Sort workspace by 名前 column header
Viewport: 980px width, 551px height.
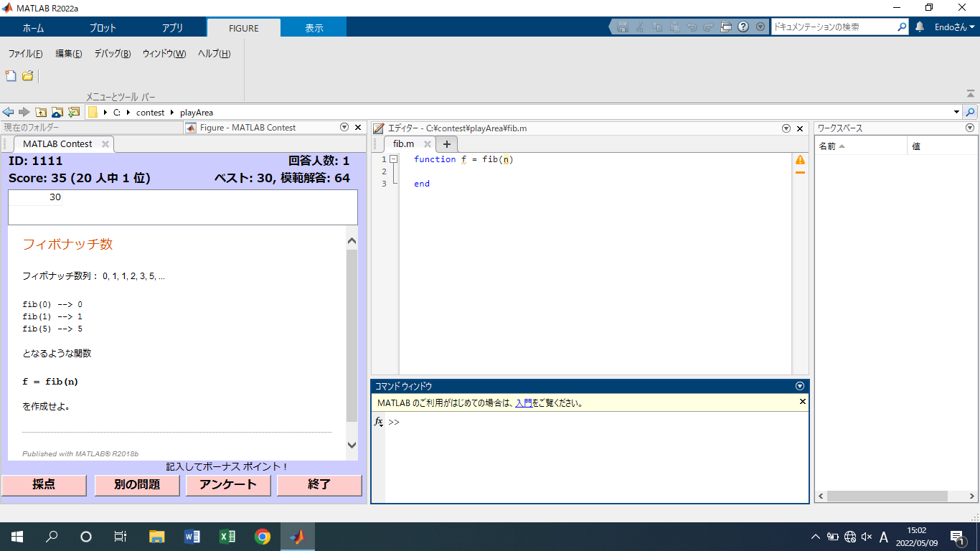click(x=861, y=146)
